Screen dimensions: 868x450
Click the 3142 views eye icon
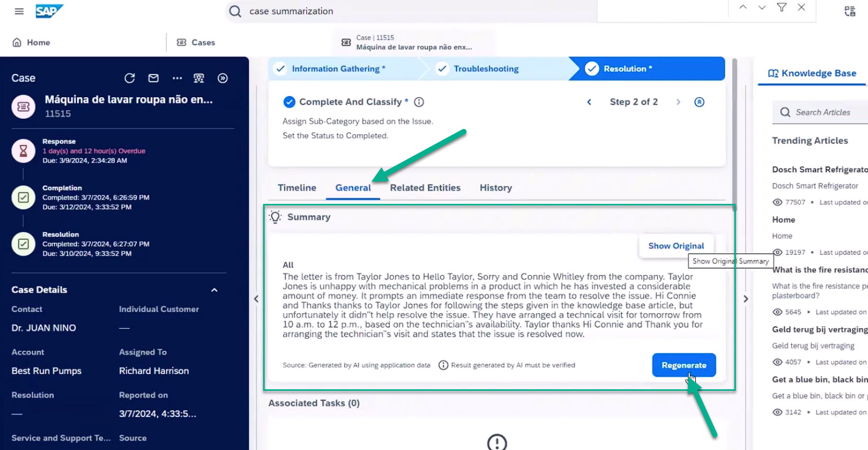777,412
